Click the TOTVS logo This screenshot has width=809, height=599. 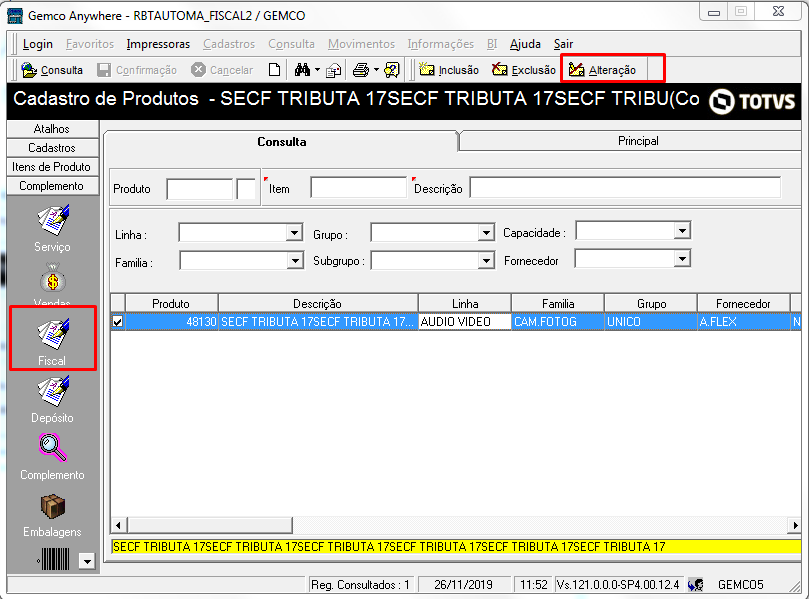pyautogui.click(x=752, y=101)
